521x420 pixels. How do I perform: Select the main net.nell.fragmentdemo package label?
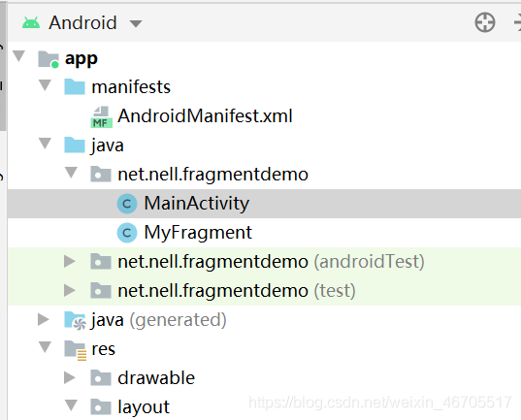213,175
